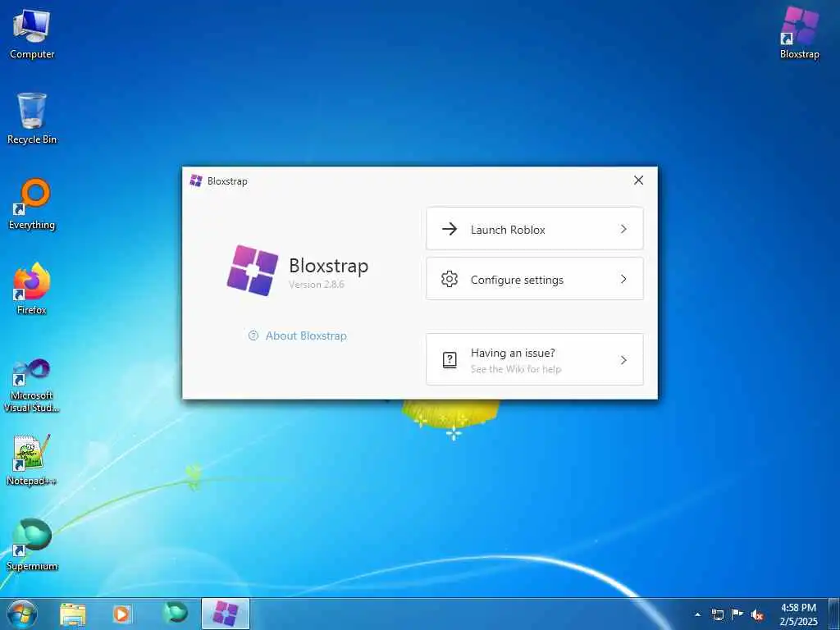Select the Supermium desktop shortcut
The width and height of the screenshot is (840, 630).
[32, 545]
